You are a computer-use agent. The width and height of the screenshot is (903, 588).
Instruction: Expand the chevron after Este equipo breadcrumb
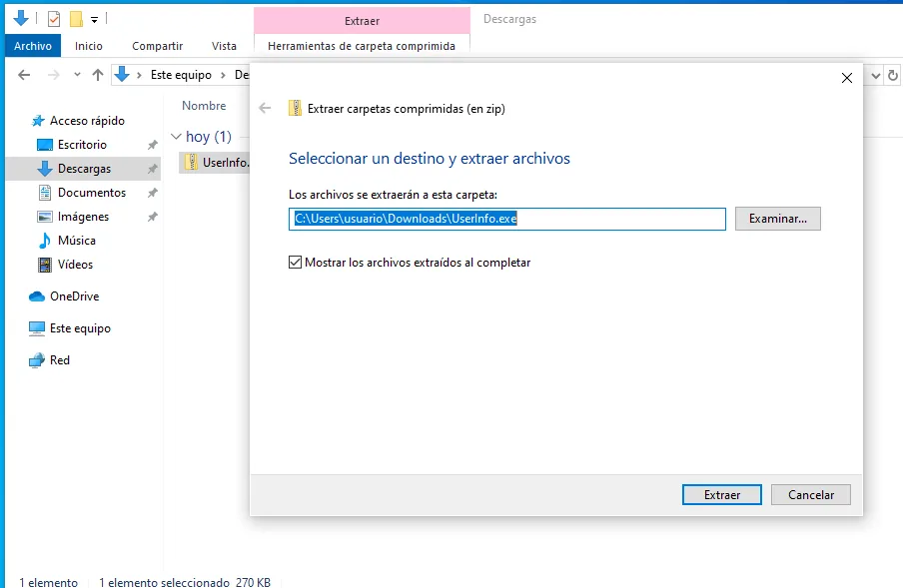click(223, 75)
